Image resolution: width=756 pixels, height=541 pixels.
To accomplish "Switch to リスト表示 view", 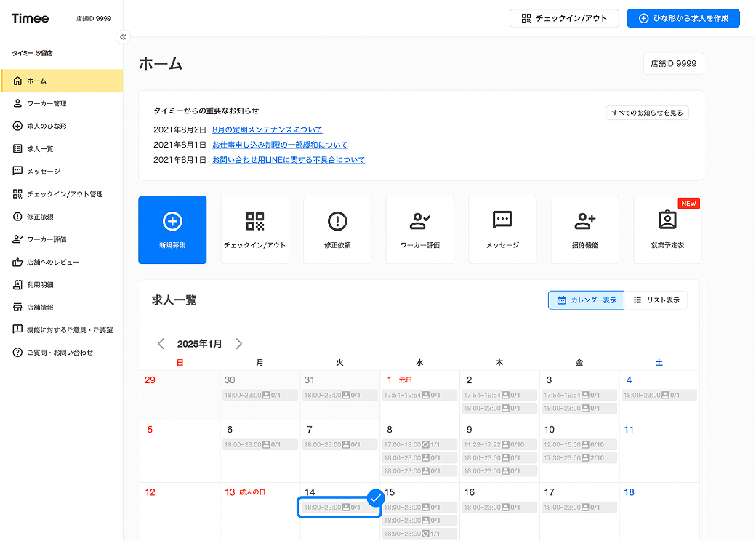I will point(656,300).
